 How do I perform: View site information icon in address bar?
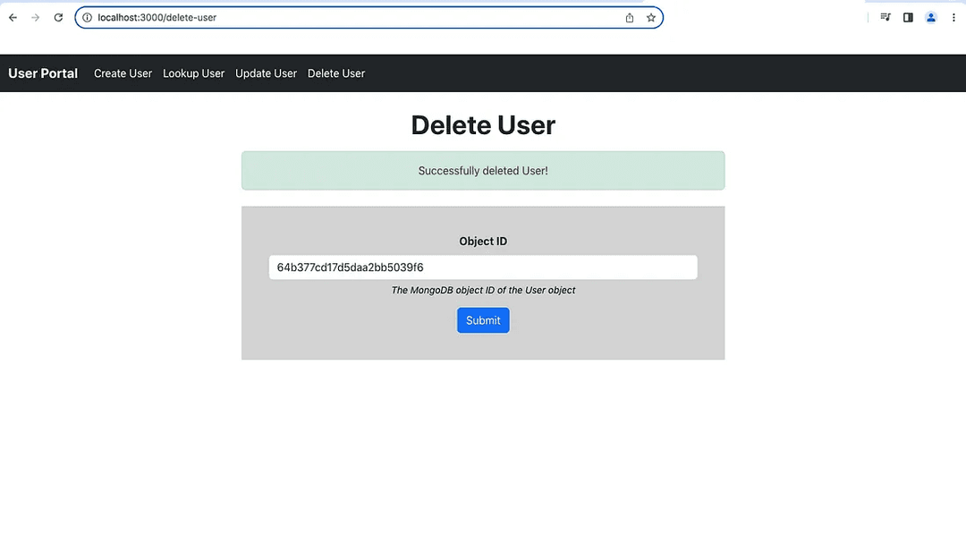(x=87, y=18)
